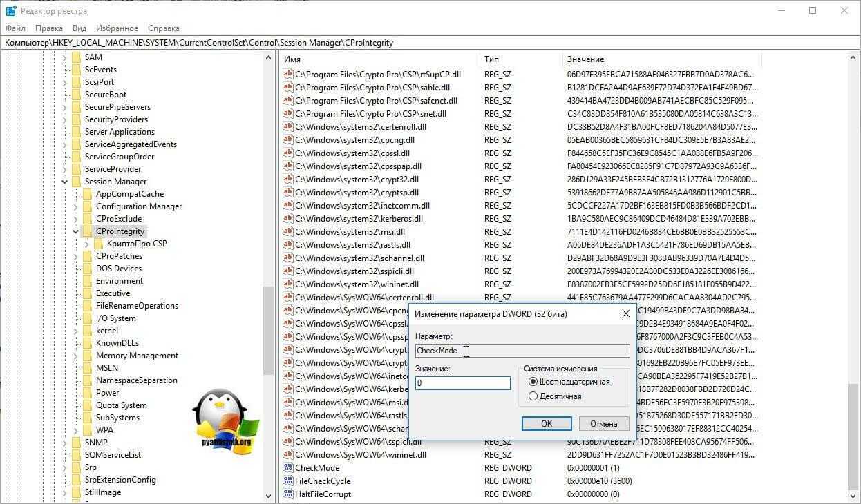Confirm the DWORD edit with OK
This screenshot has height=504, width=861.
point(547,423)
